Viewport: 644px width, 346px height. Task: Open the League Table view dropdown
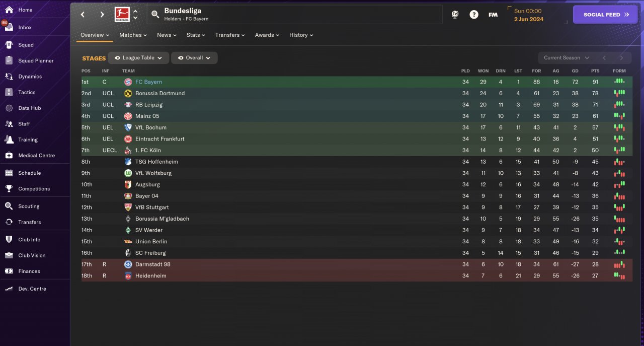[x=138, y=58]
